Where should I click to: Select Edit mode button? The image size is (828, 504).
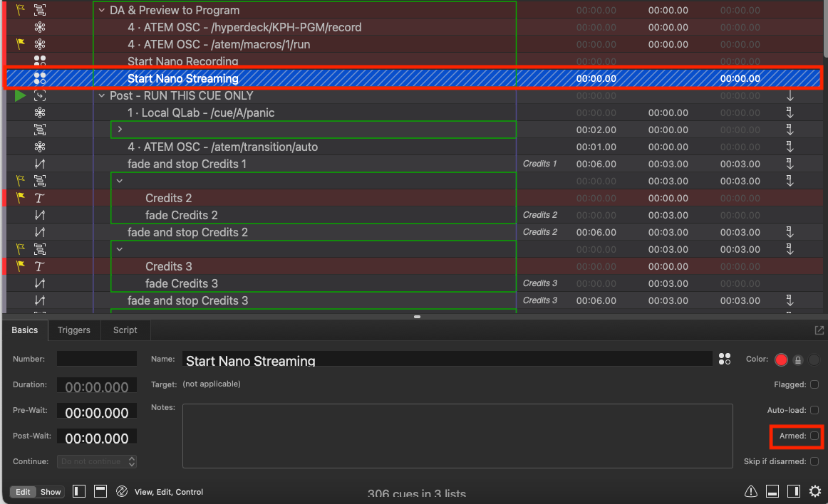pos(23,492)
